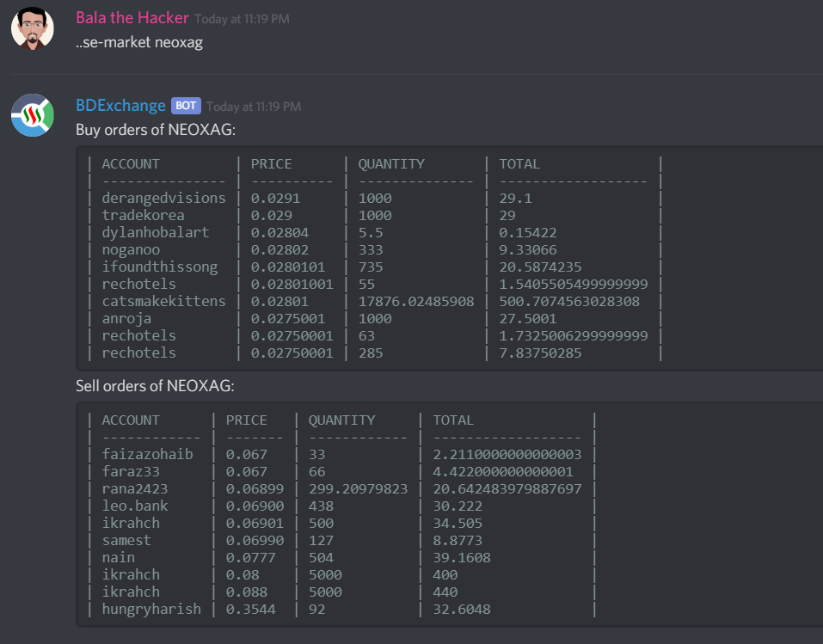Click the rana2423 total 20.642483979887697
The image size is (823, 644).
pyautogui.click(x=507, y=489)
